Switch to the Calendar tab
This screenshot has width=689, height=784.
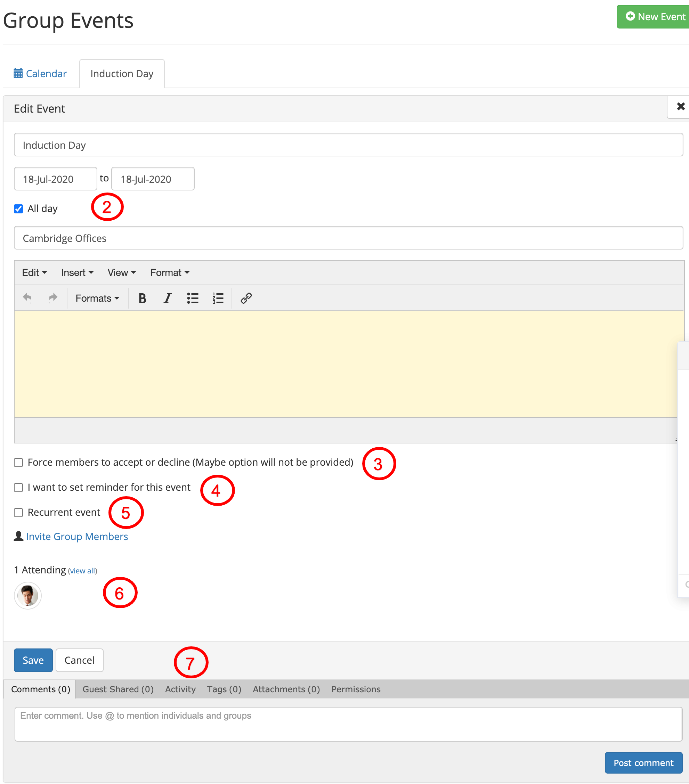tap(40, 73)
